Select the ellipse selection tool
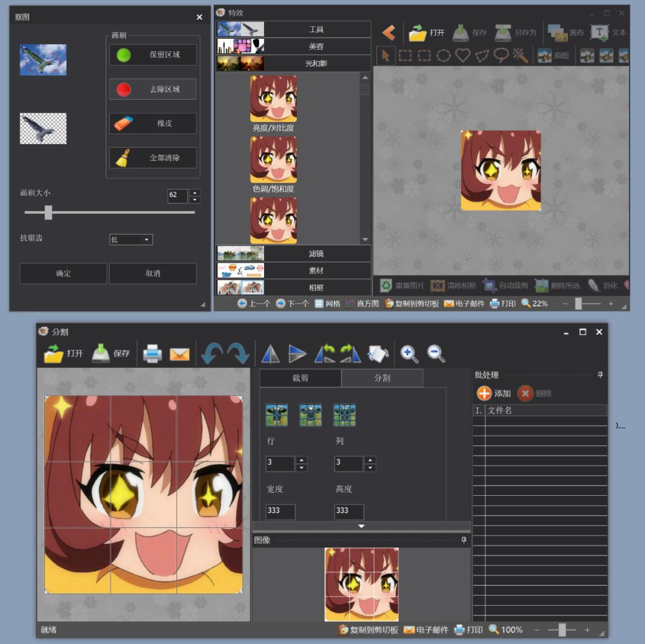 click(443, 55)
